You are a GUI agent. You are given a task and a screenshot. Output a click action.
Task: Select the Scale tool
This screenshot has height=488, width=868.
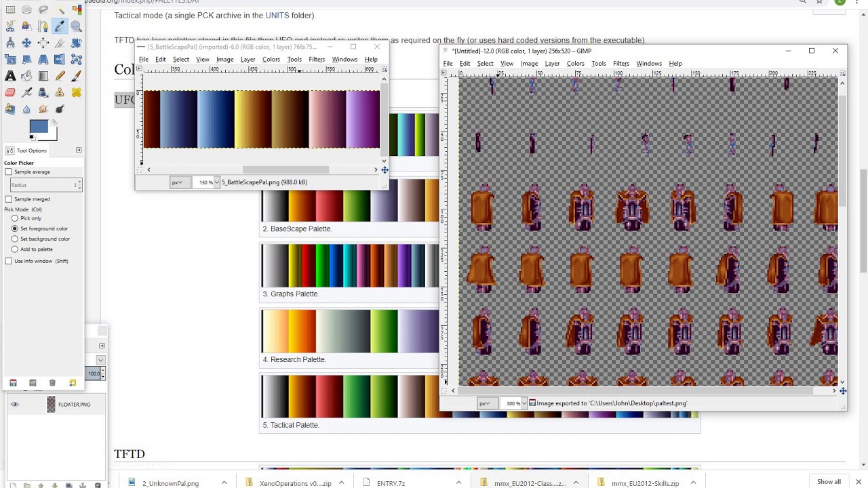tap(10, 60)
